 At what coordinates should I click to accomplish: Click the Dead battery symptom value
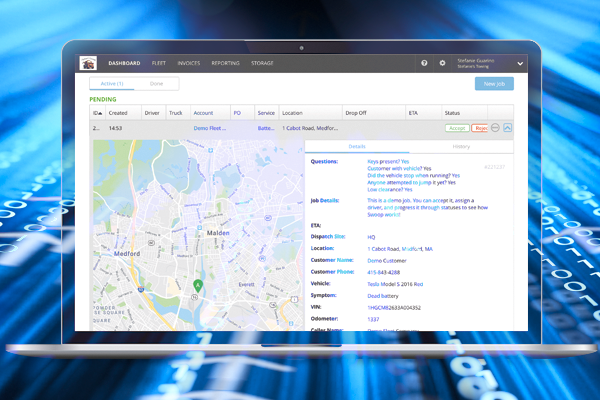[x=383, y=296]
